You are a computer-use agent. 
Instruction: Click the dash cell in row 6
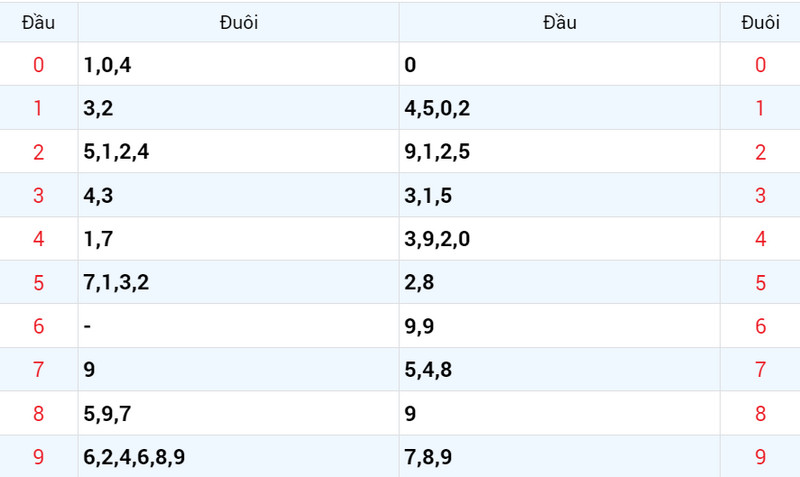tap(239, 326)
